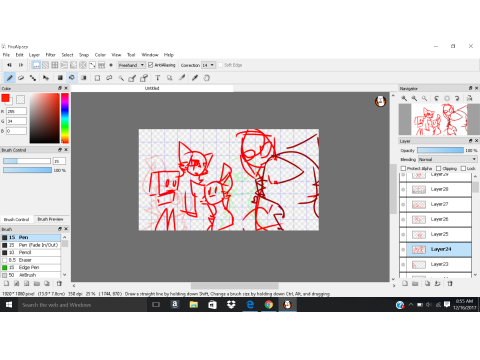This screenshot has width=480, height=360.
Task: Adjust the layer Opacity slider
Action: 440,151
